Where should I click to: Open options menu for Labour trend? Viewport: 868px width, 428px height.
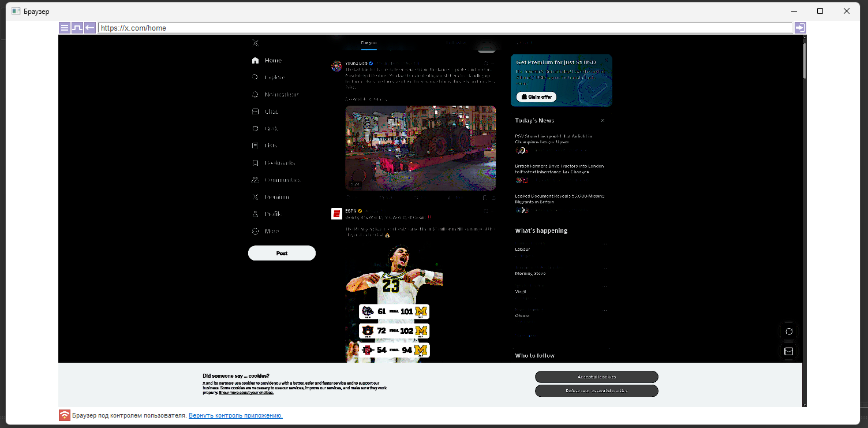point(605,244)
